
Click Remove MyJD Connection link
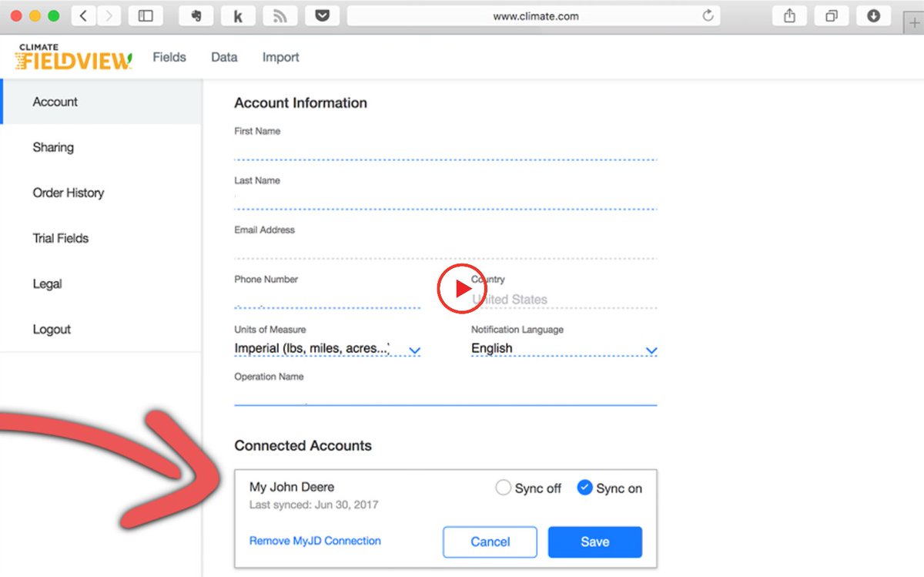pos(315,541)
